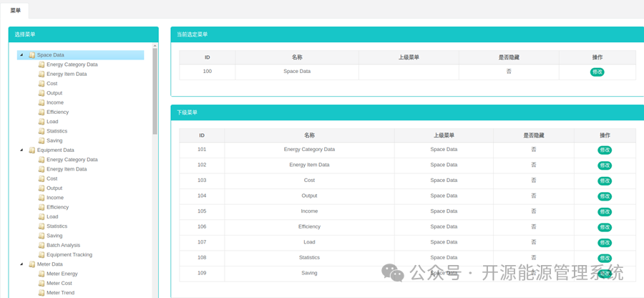The width and height of the screenshot is (644, 298).
Task: Click 修改 for row 107 Load
Action: (x=604, y=243)
